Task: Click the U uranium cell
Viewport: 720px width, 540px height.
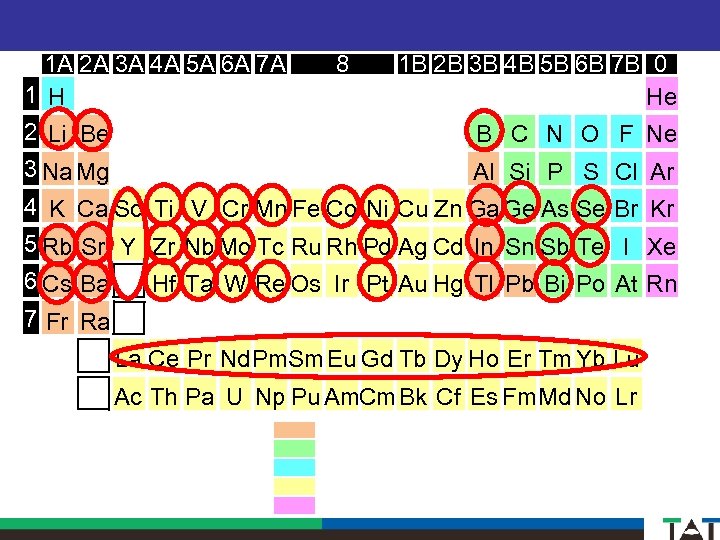Action: click(x=235, y=393)
